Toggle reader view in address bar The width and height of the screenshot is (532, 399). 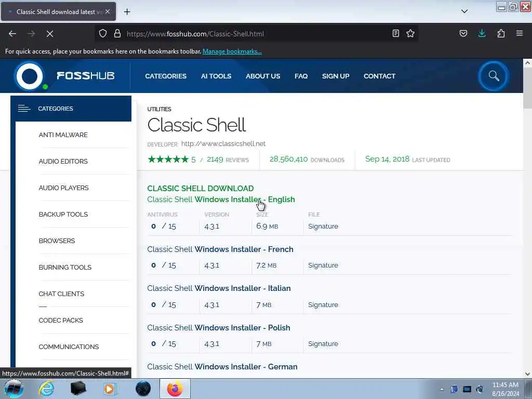click(395, 33)
